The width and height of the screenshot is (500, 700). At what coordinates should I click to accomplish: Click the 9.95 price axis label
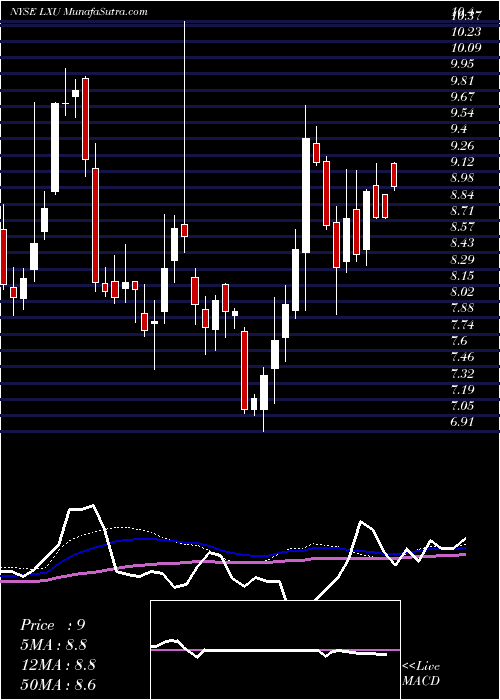tap(464, 64)
